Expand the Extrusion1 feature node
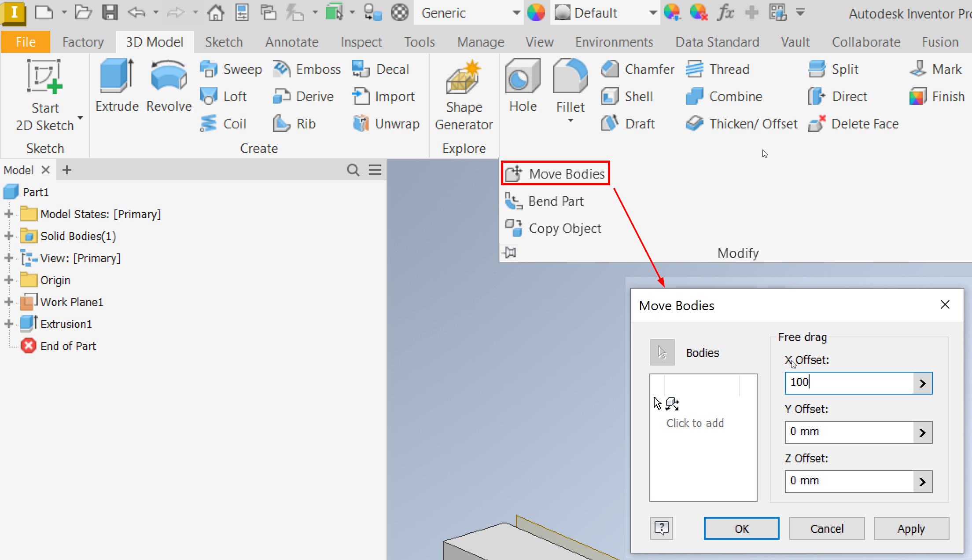Image resolution: width=972 pixels, height=560 pixels. click(x=8, y=324)
